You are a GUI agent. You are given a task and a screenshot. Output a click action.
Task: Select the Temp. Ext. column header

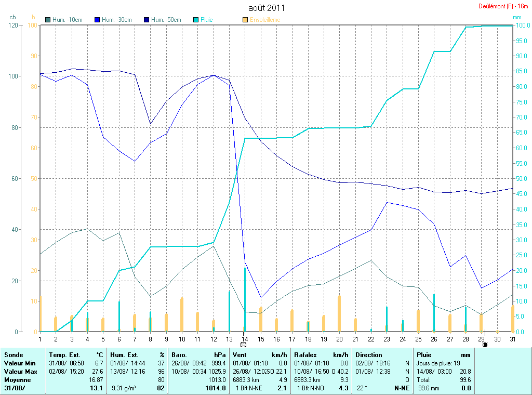coord(65,354)
